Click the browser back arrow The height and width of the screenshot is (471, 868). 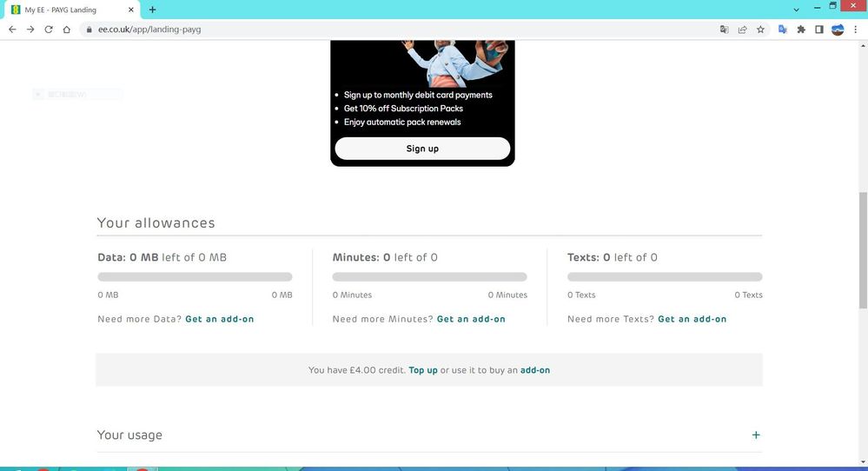[x=12, y=29]
